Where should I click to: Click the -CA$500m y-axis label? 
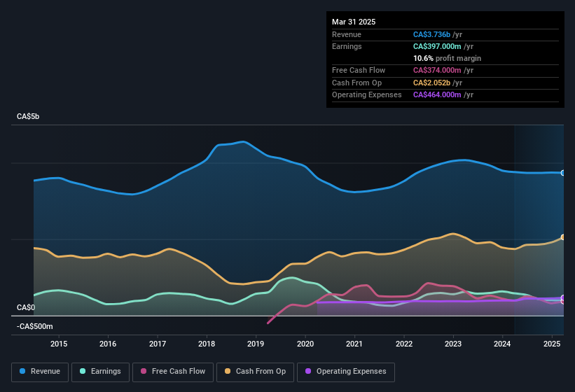[34, 326]
